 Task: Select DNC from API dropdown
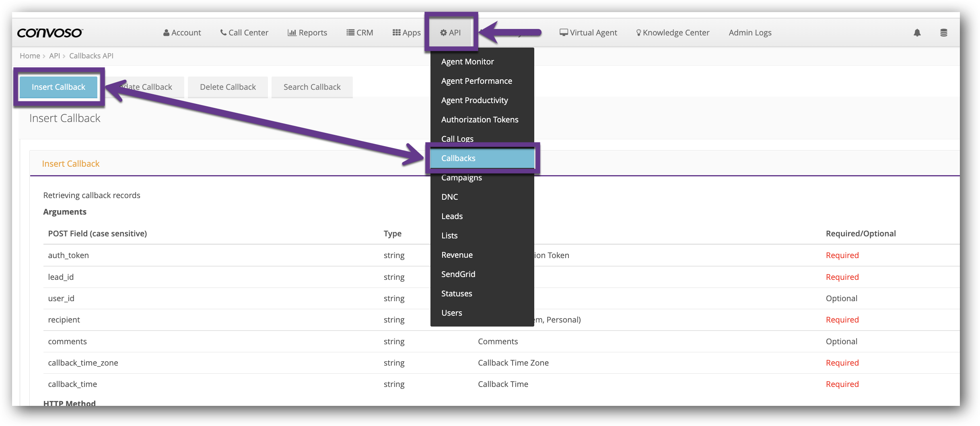click(x=482, y=197)
